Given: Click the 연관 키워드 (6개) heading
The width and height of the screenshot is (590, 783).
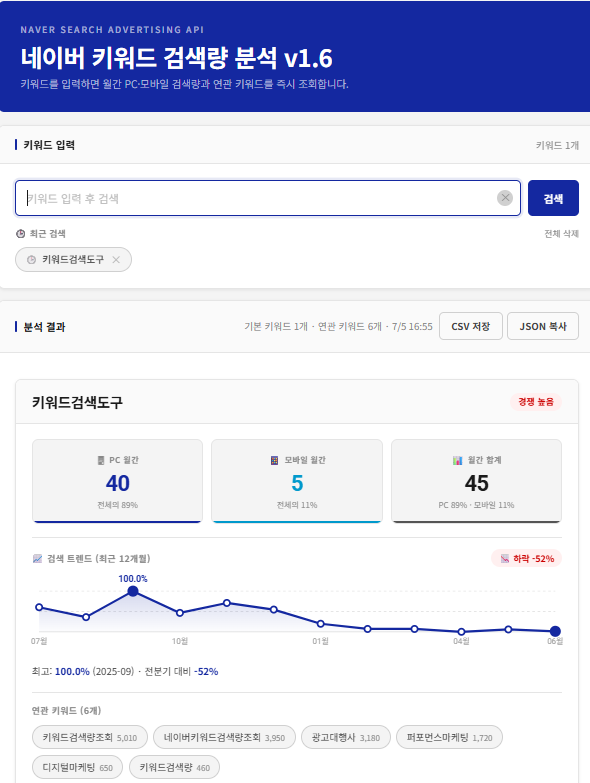Looking at the screenshot, I should click(x=66, y=710).
